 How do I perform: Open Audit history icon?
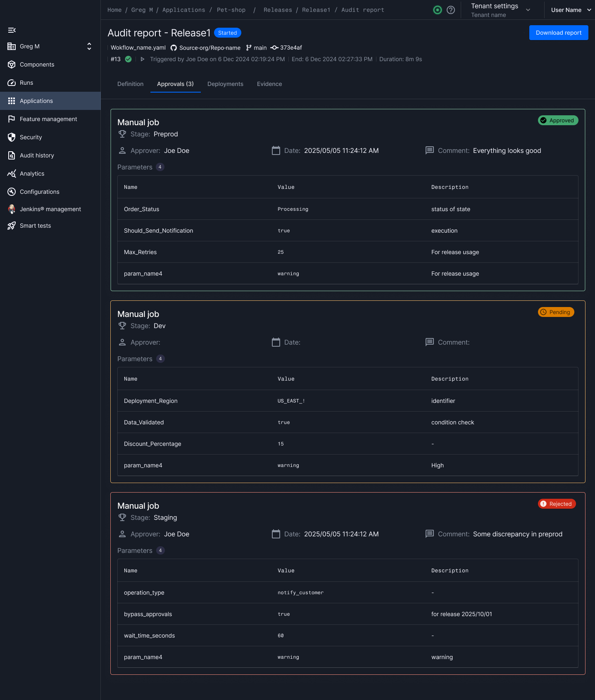coord(12,155)
